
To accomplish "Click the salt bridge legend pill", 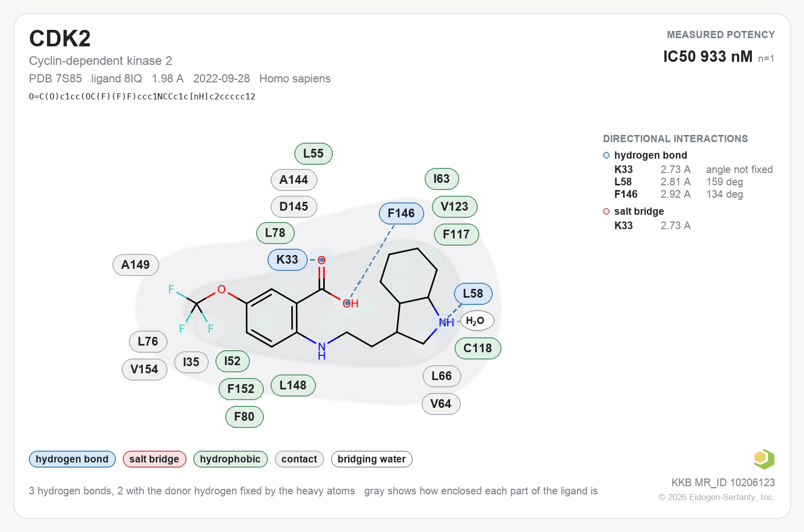I will click(x=154, y=459).
